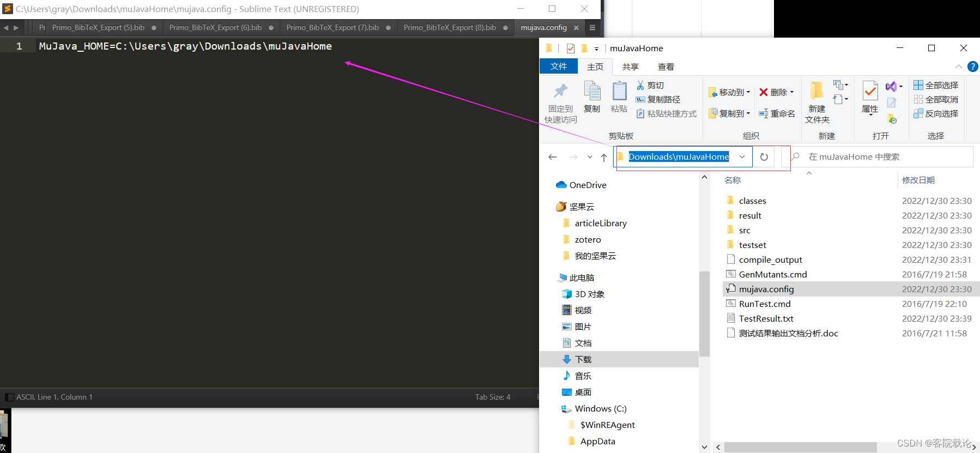Open the Easy access dropdown in ribbon
The width and height of the screenshot is (980, 453).
click(840, 99)
